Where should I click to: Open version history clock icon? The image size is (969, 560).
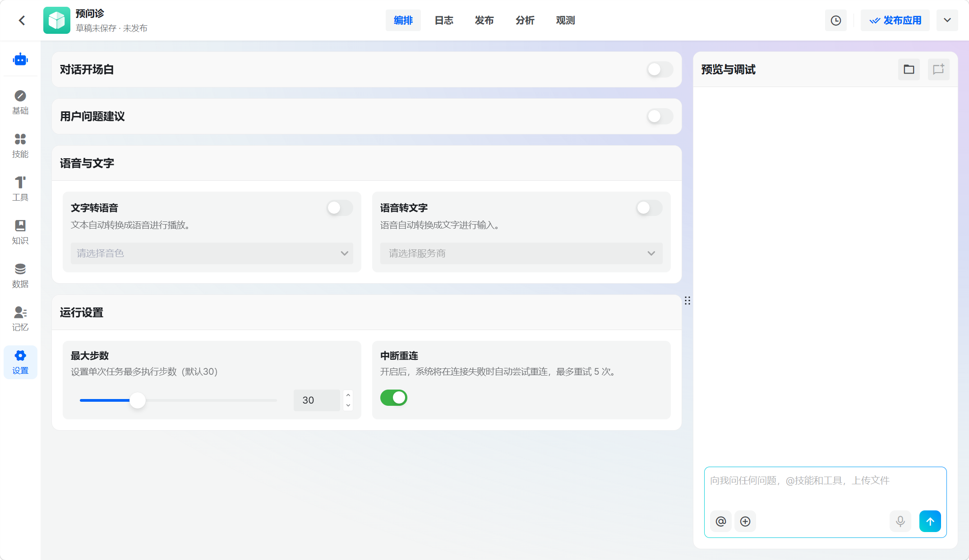pyautogui.click(x=836, y=20)
